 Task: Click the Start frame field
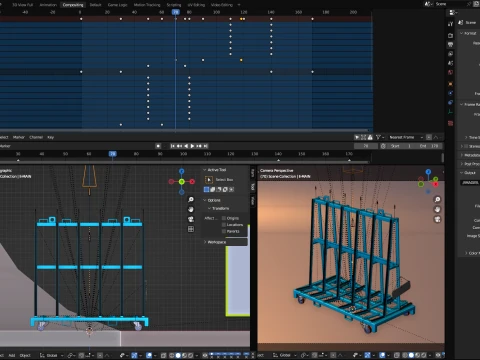[x=400, y=146]
